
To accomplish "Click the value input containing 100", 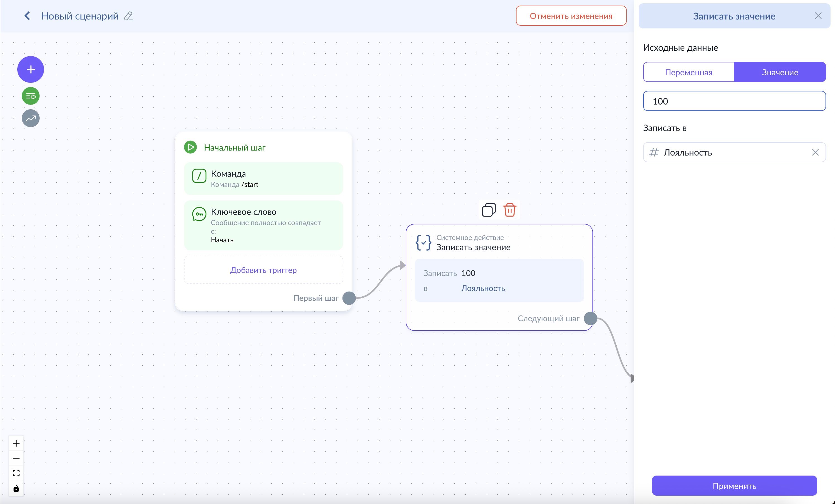I will point(734,101).
